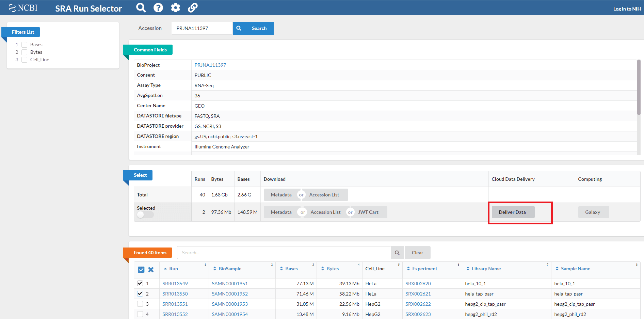Sort table by Bases column

pyautogui.click(x=289, y=269)
